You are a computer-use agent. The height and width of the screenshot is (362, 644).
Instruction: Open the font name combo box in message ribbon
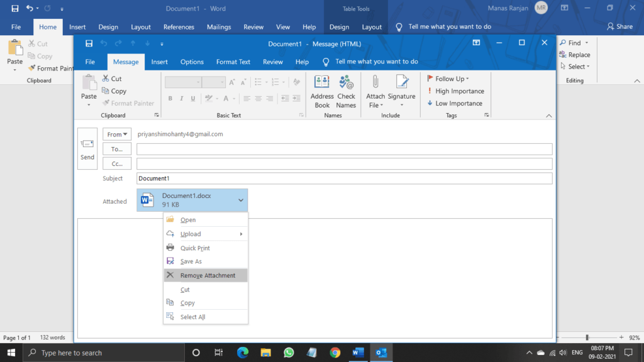tap(183, 82)
